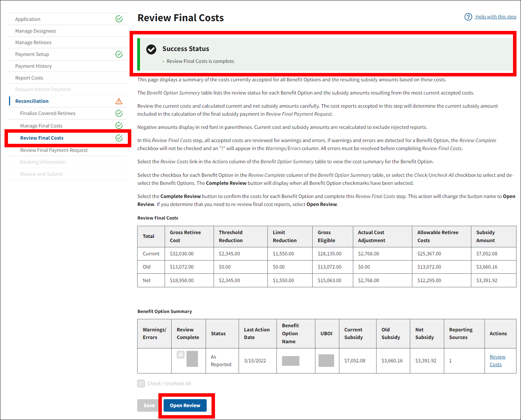521x420 pixels.
Task: Go to Review Final Payment Request step
Action: pyautogui.click(x=54, y=150)
